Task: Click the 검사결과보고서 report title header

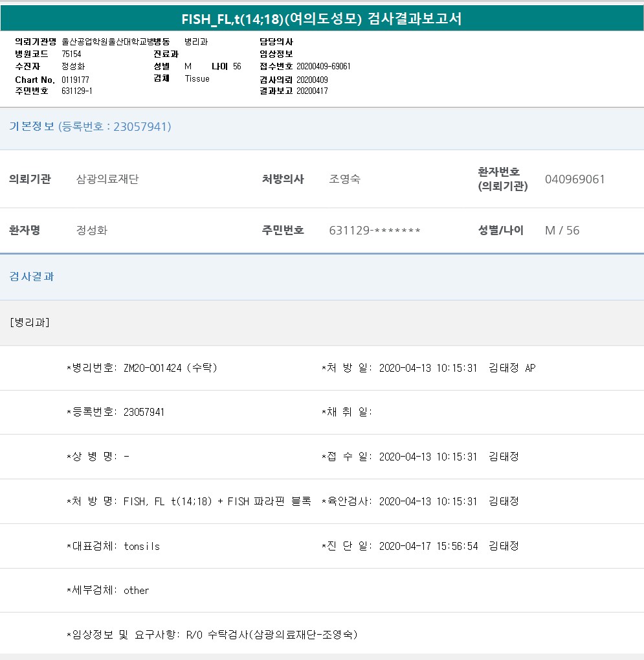Action: coord(322,18)
